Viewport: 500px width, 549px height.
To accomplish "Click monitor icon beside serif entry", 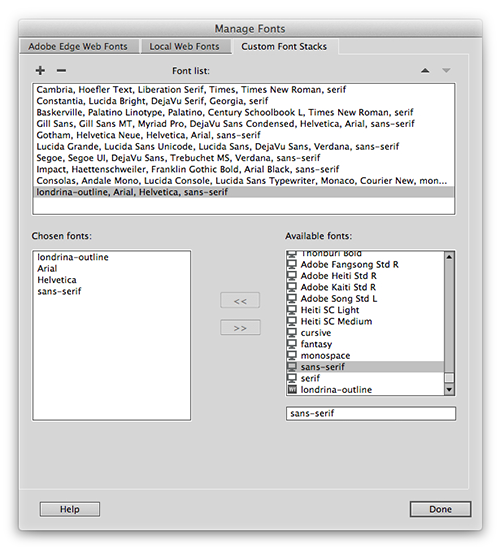I will point(292,378).
